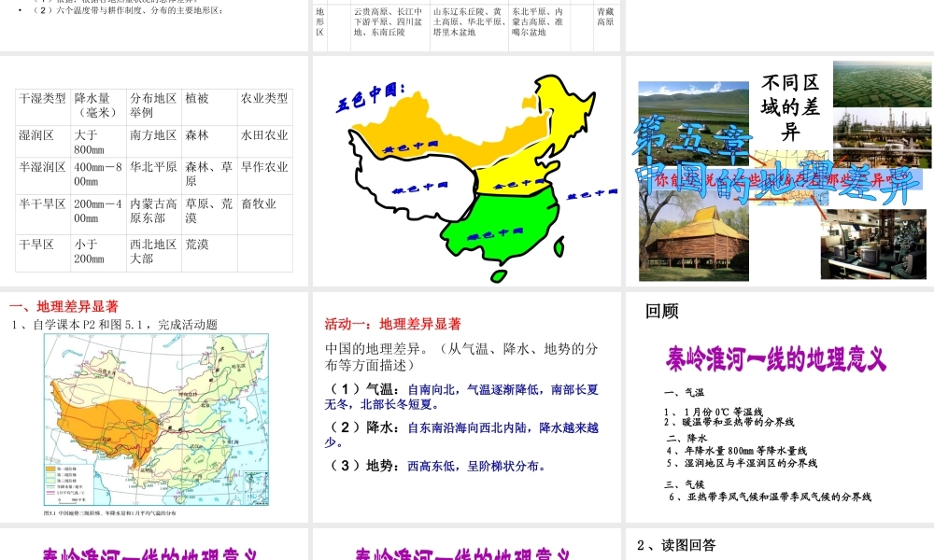Select the 半湿润区 table cell
The image size is (934, 560).
43,175
